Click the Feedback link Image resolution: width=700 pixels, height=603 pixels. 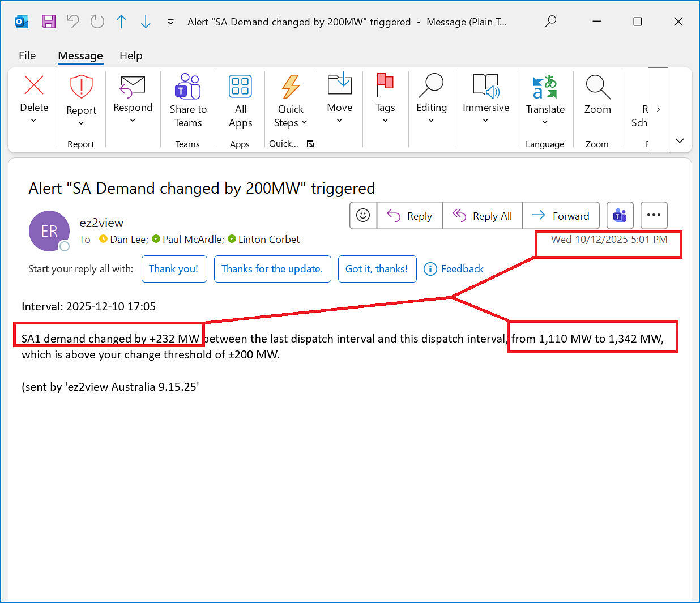(454, 269)
